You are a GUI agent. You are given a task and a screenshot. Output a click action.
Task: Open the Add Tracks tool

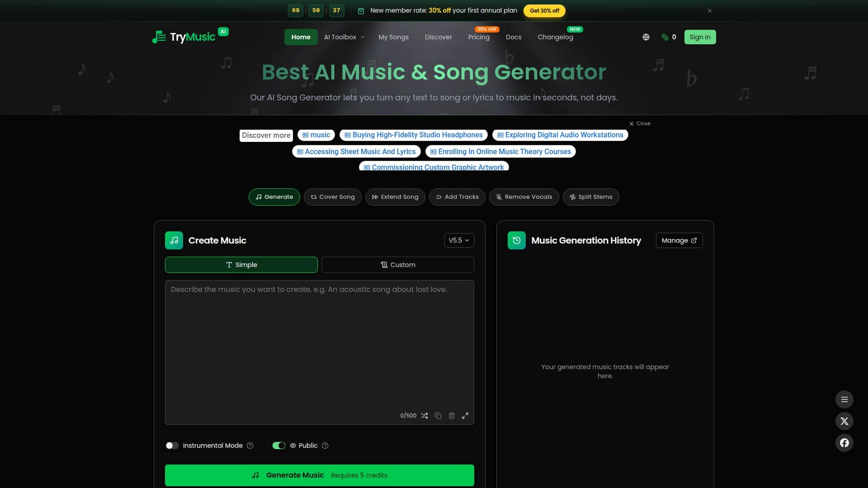pyautogui.click(x=457, y=197)
